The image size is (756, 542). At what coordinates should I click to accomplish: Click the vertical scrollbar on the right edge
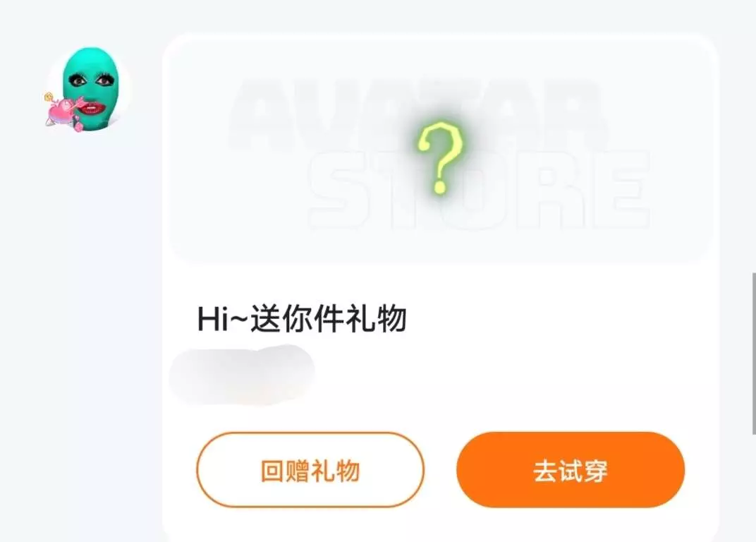click(x=754, y=354)
